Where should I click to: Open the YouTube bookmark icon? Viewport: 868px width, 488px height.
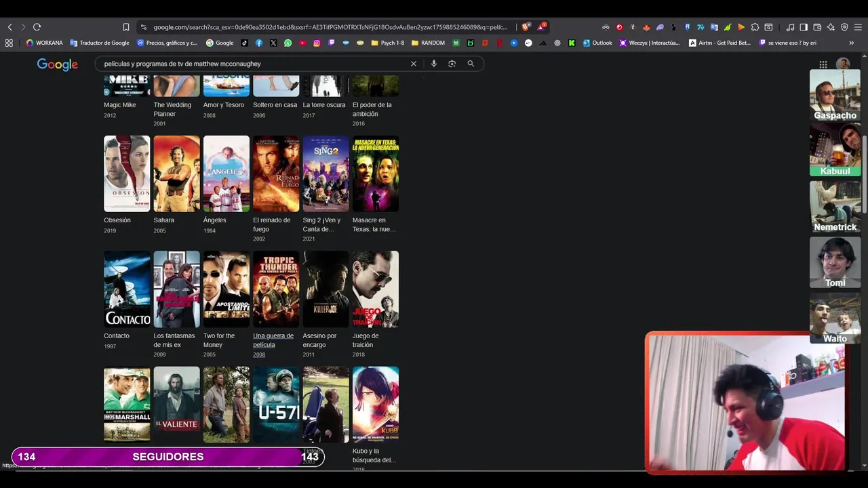click(x=302, y=43)
